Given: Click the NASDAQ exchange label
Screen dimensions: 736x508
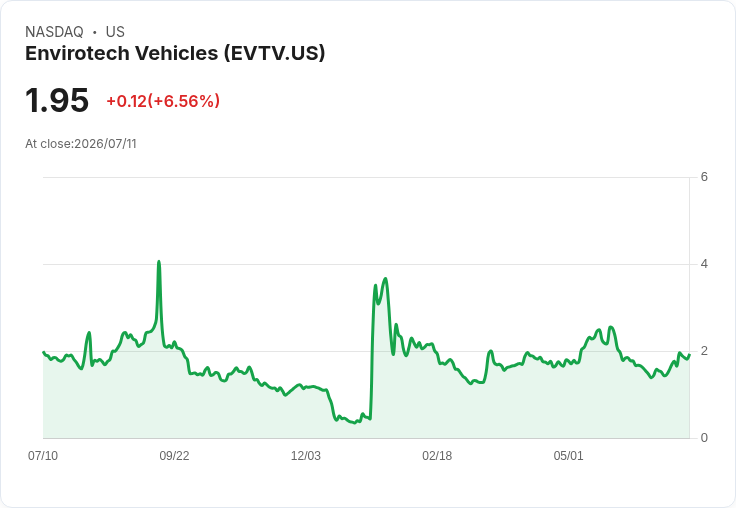Looking at the screenshot, I should point(54,32).
